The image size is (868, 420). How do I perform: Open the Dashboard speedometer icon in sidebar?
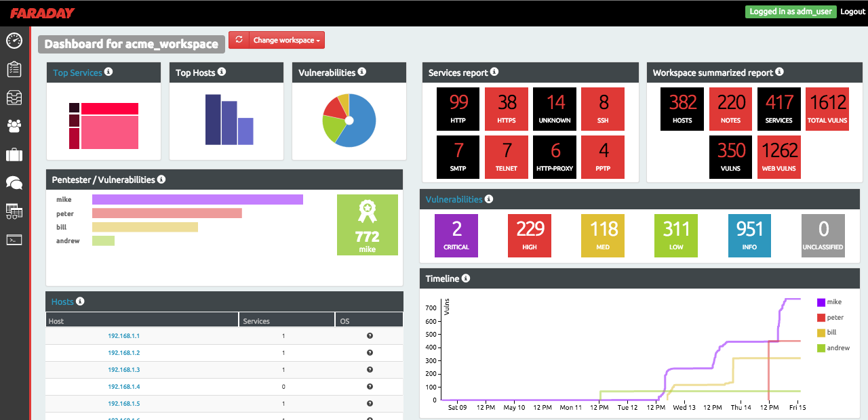(14, 41)
